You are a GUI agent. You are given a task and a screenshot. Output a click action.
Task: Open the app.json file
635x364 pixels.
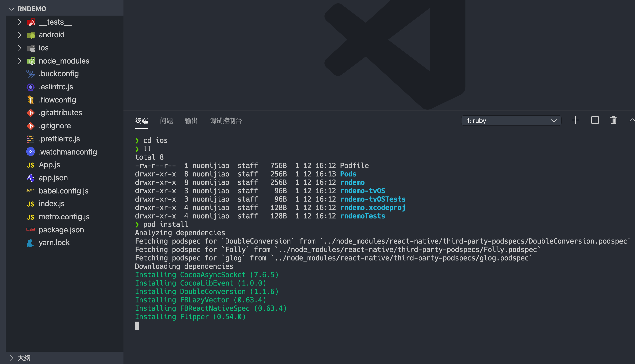coord(53,178)
